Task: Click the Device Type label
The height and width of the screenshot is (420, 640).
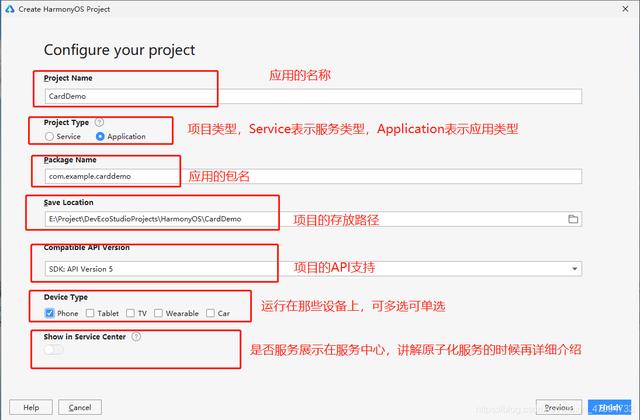Action: (x=66, y=297)
